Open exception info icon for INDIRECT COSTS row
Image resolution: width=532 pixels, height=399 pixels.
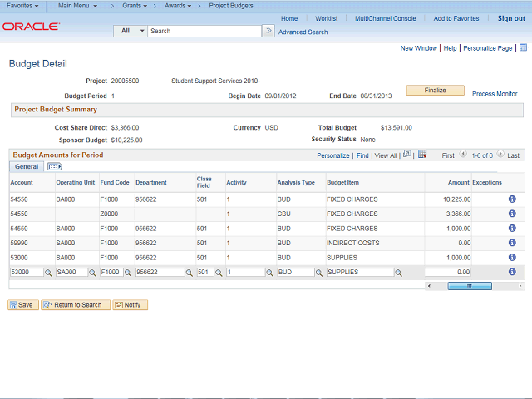pyautogui.click(x=512, y=243)
